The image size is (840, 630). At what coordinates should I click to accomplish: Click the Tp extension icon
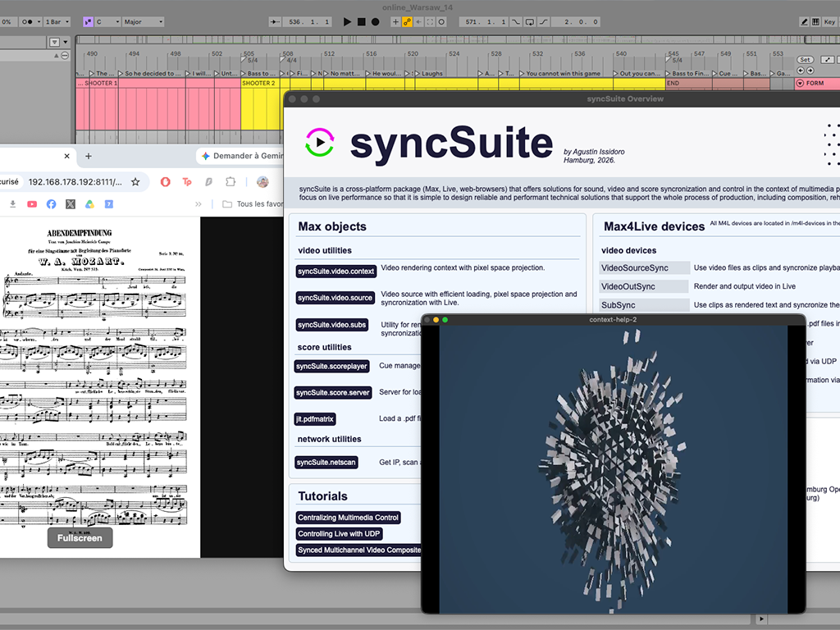tap(187, 182)
